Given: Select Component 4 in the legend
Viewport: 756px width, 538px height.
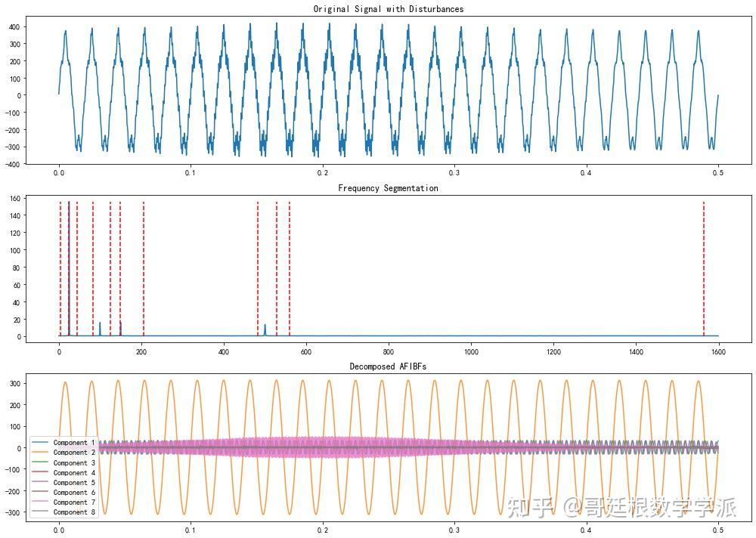Looking at the screenshot, I should click(x=64, y=472).
